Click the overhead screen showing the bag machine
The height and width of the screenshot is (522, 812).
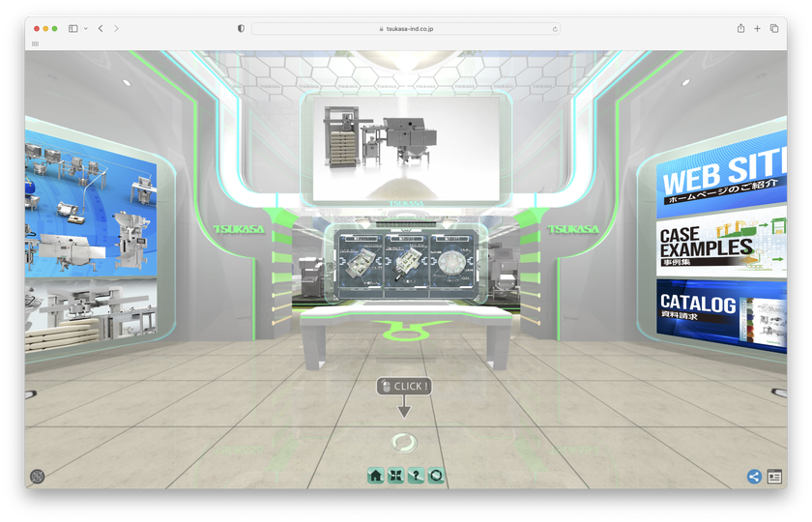407,149
